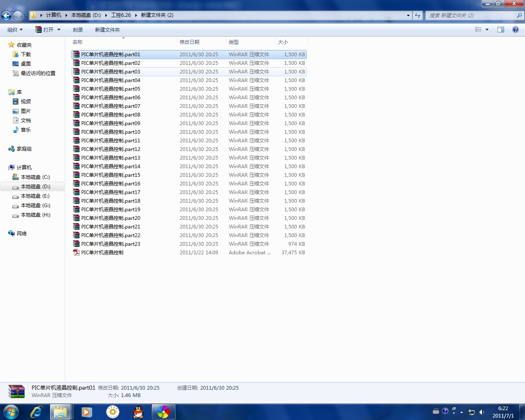
Task: Launch Internet Explorer from the taskbar
Action: (36, 412)
